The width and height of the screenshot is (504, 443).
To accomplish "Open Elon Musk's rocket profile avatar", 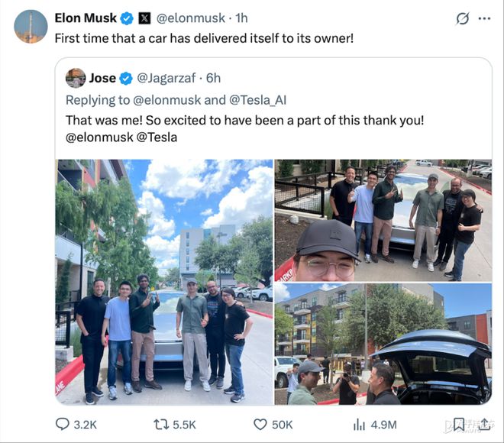I will point(31,27).
